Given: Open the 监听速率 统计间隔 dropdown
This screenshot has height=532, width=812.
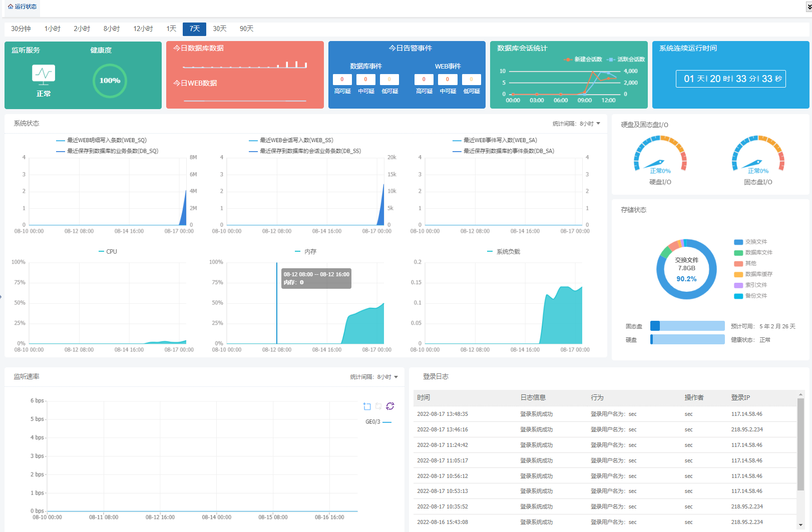Looking at the screenshot, I should (x=374, y=377).
